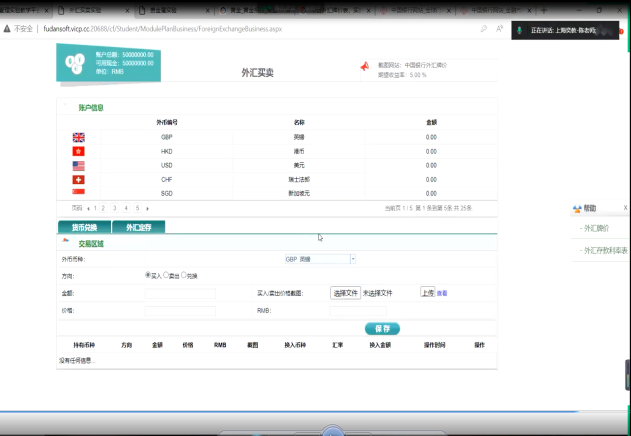Click the GBP British flag icon
The width and height of the screenshot is (631, 436).
[x=79, y=137]
